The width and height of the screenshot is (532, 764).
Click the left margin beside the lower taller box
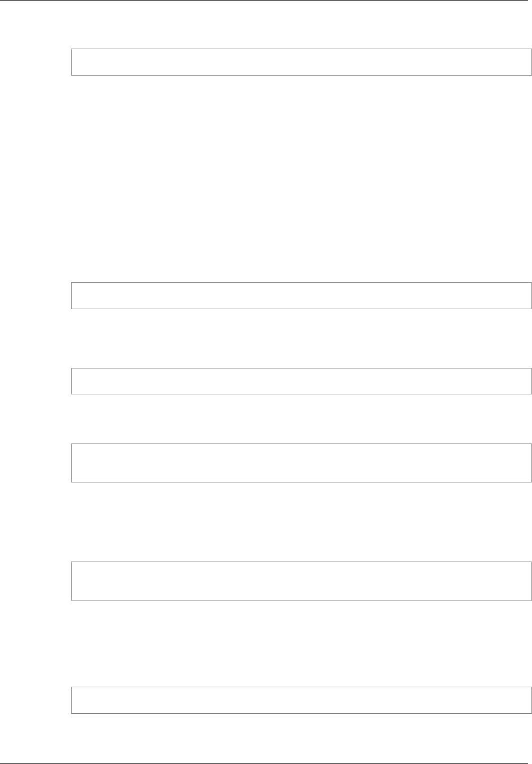tap(35, 581)
